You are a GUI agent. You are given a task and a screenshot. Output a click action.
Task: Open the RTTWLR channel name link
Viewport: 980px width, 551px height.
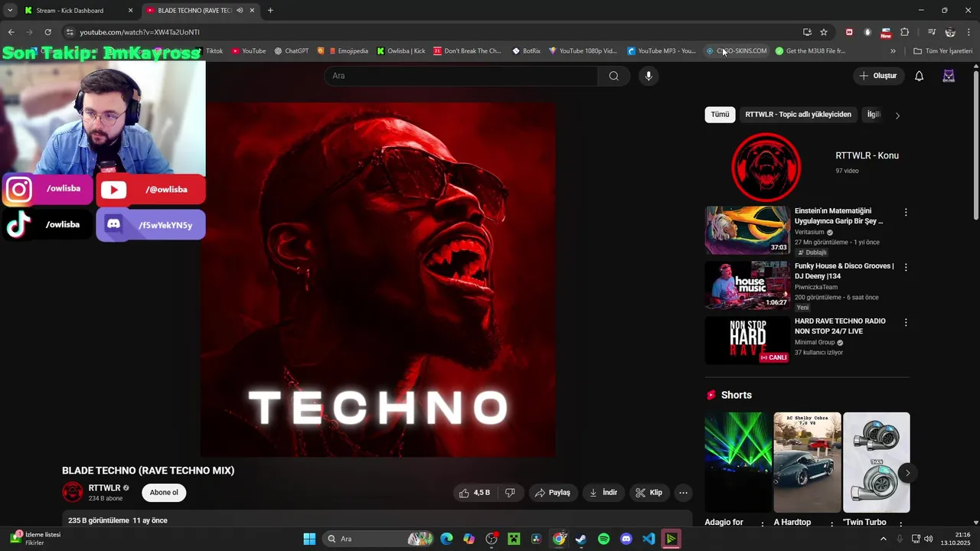click(x=104, y=488)
